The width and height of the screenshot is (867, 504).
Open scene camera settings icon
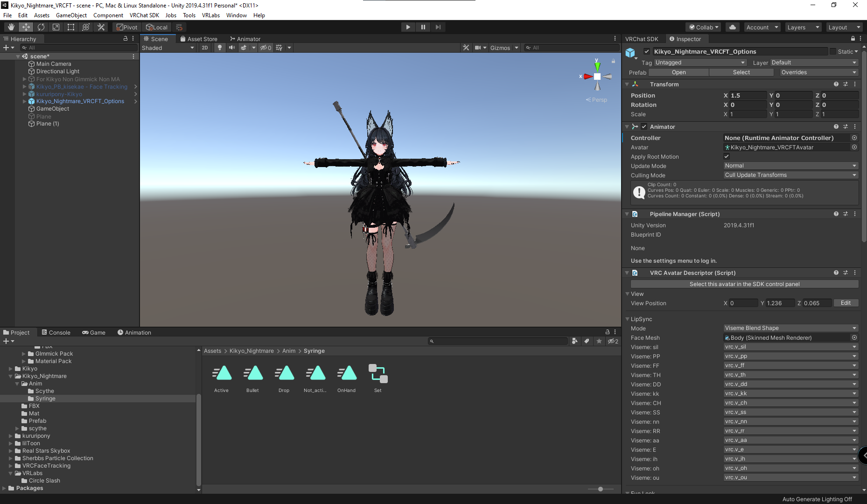[x=478, y=48]
